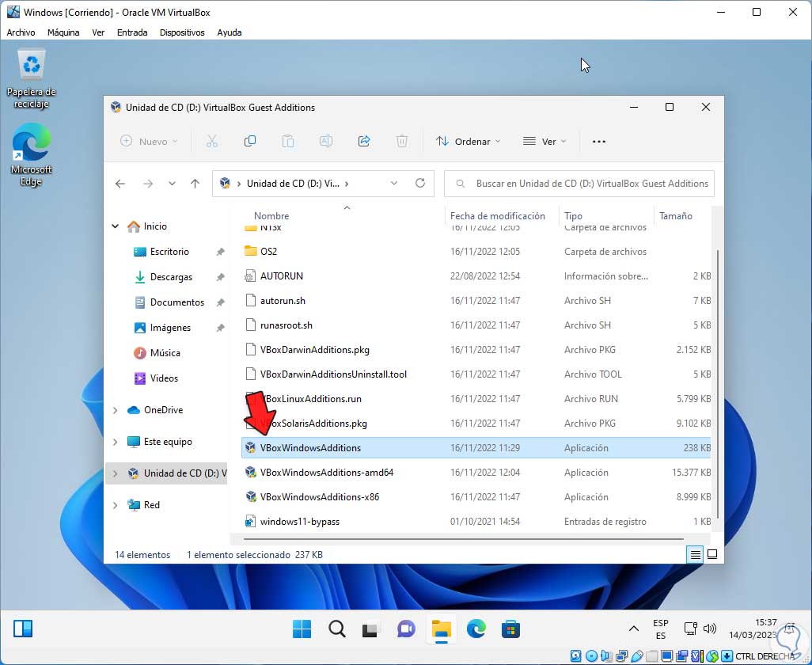Click the Share icon in Explorer toolbar

[364, 141]
